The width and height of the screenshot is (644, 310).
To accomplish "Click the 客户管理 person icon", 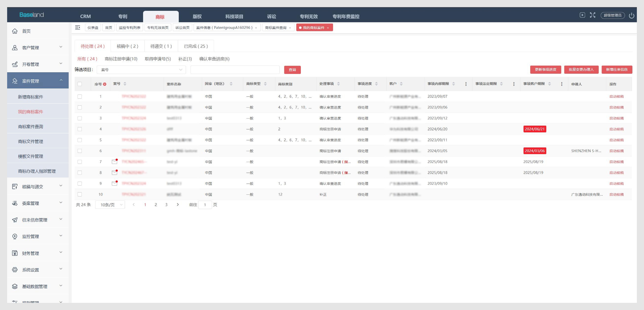I will pos(15,48).
